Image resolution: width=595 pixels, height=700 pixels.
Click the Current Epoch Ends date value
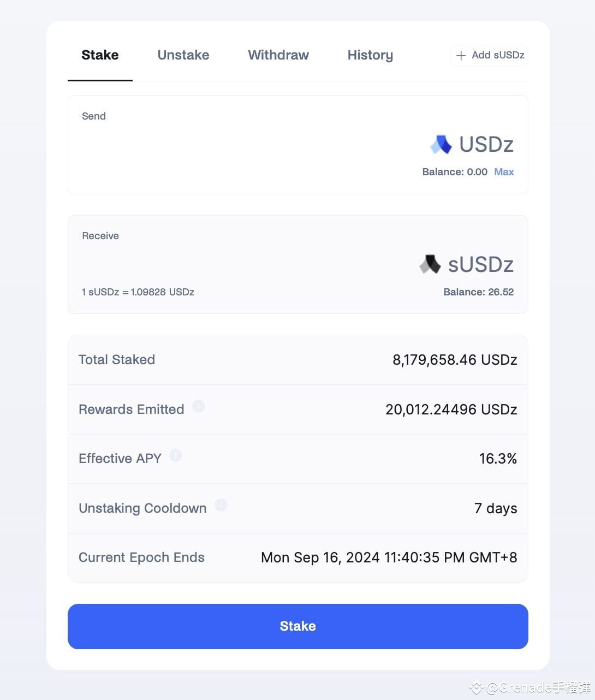coord(389,557)
